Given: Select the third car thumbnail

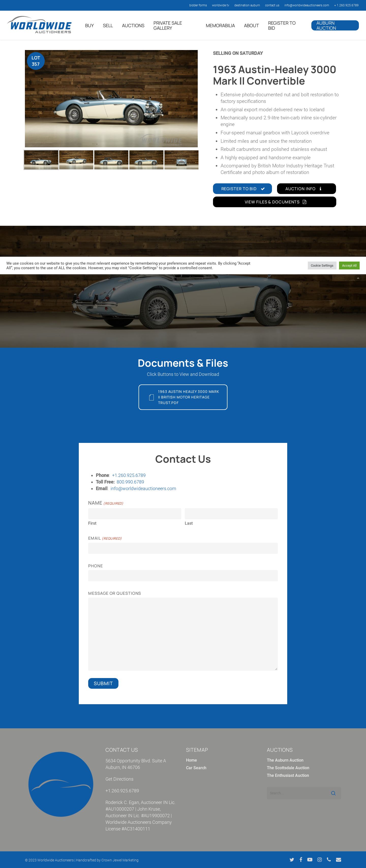Looking at the screenshot, I should coord(111,160).
